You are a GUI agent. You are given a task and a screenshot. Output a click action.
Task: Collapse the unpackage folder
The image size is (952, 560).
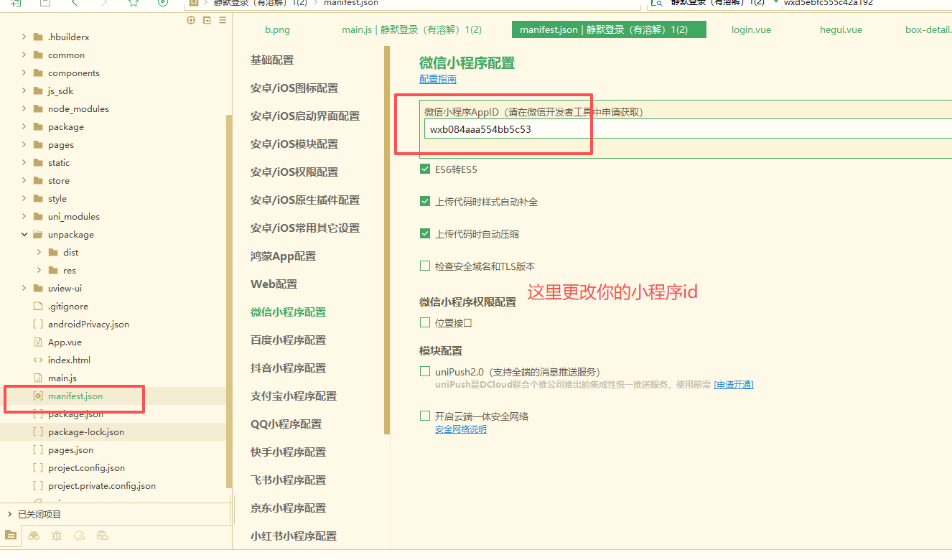coord(24,235)
